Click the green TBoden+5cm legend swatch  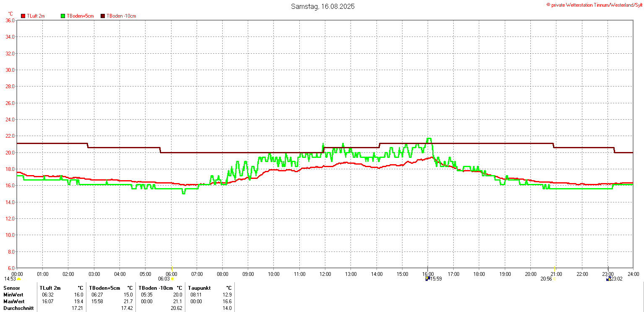63,16
